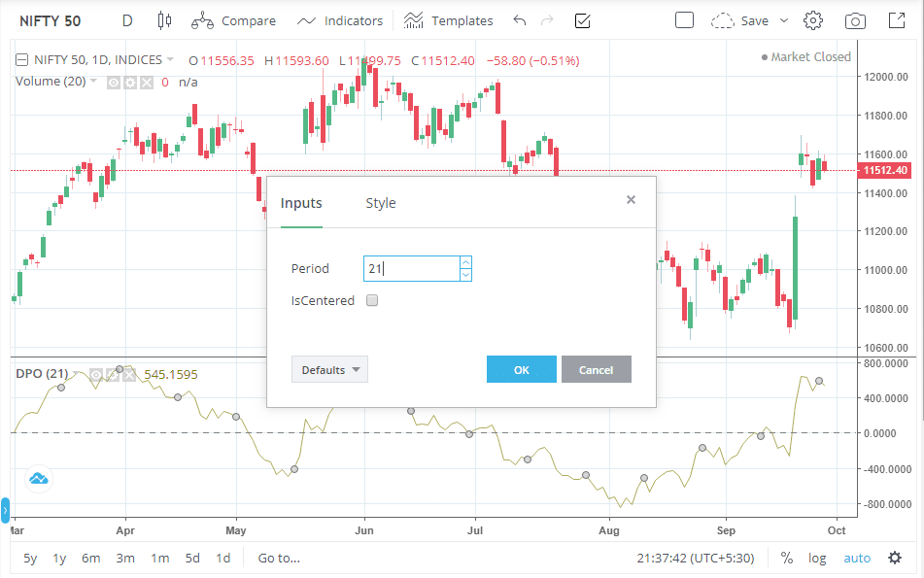This screenshot has width=924, height=578.
Task: Click the Save cloud button
Action: (739, 20)
